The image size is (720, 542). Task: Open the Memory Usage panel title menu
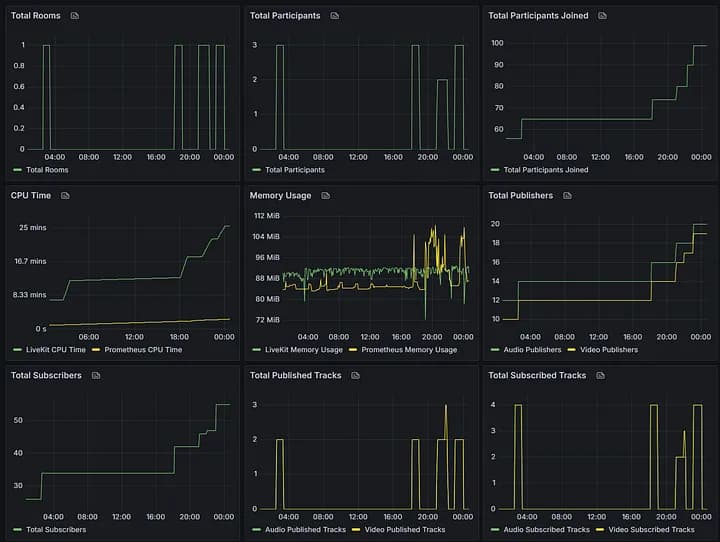[280, 196]
